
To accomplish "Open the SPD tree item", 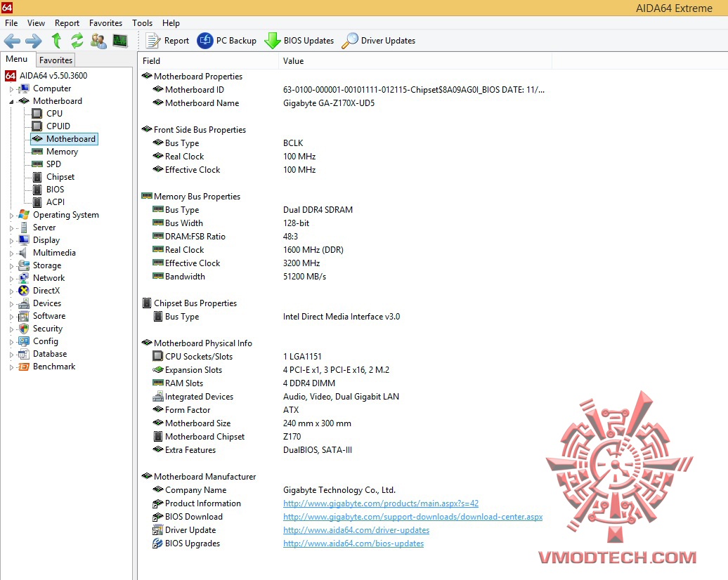I will (53, 164).
